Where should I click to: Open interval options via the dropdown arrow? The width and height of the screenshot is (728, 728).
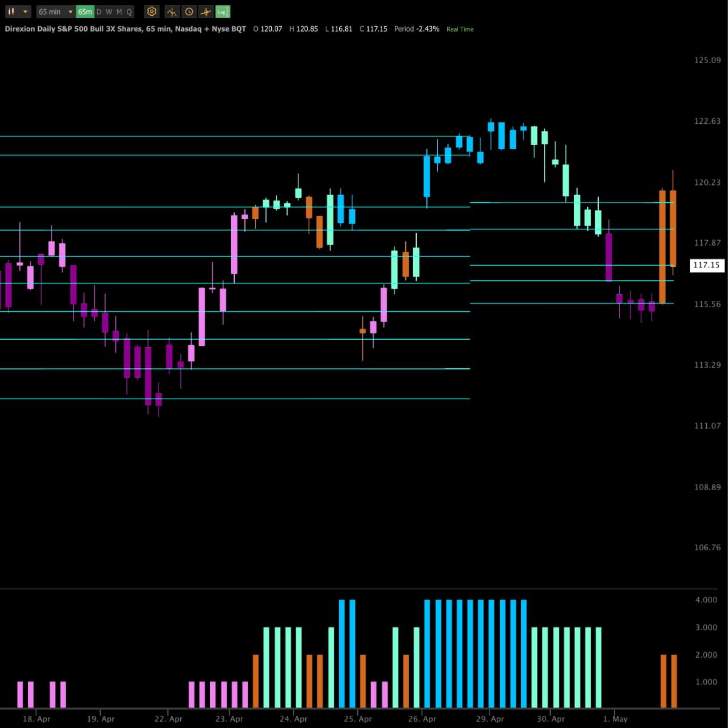pos(70,12)
